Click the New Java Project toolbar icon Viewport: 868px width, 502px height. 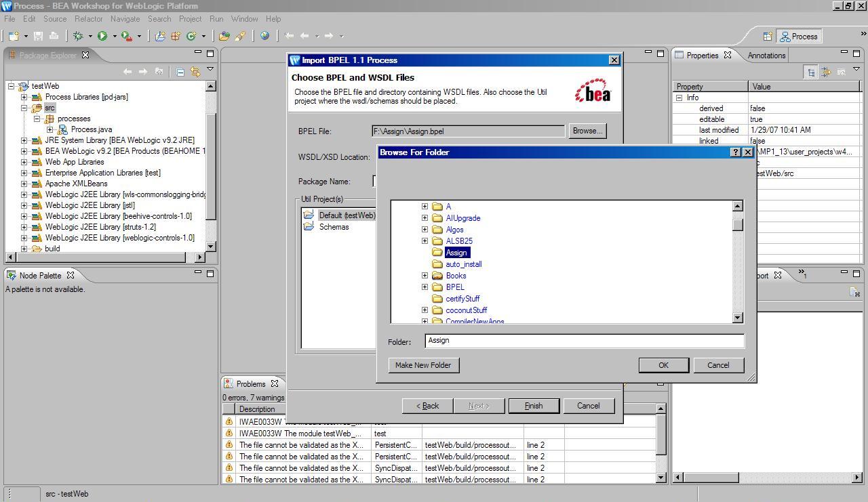(160, 36)
